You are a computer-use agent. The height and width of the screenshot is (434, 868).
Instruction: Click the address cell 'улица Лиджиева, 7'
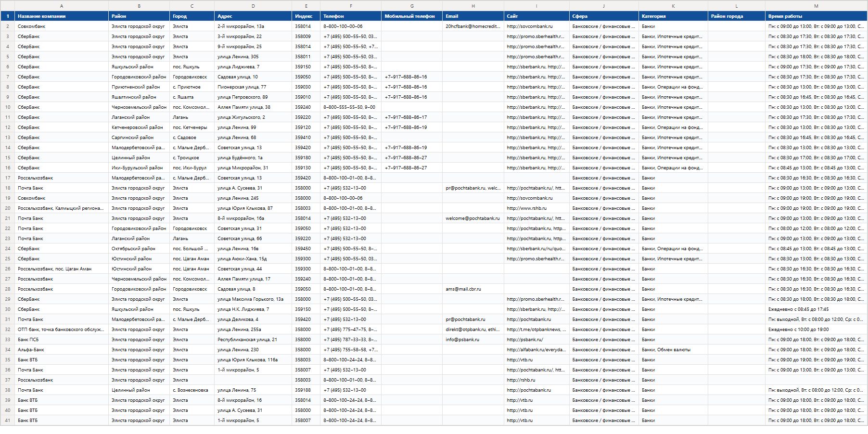click(253, 67)
